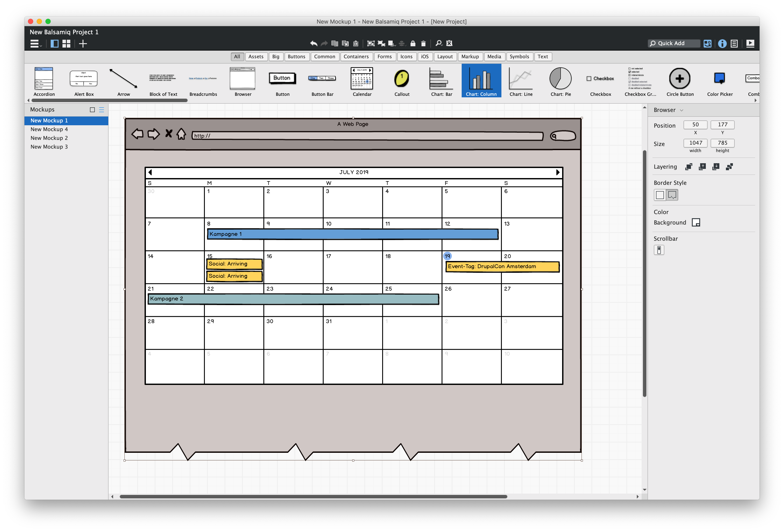The image size is (784, 532).
Task: Toggle the navigator panel view icon
Action: pos(54,43)
